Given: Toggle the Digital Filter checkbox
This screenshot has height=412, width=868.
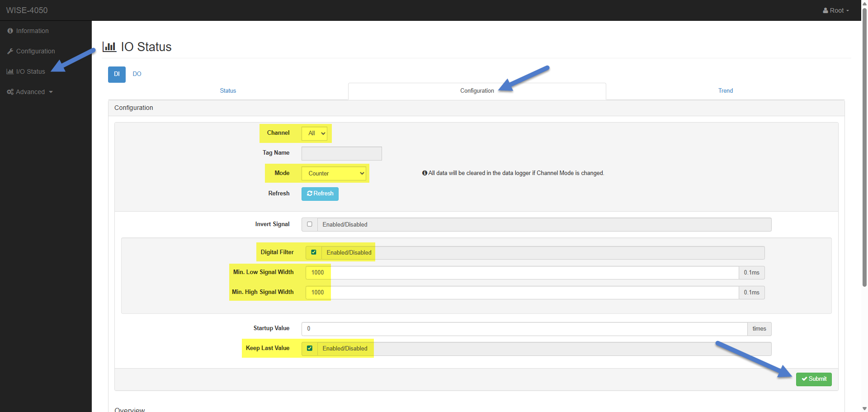Looking at the screenshot, I should (x=314, y=252).
